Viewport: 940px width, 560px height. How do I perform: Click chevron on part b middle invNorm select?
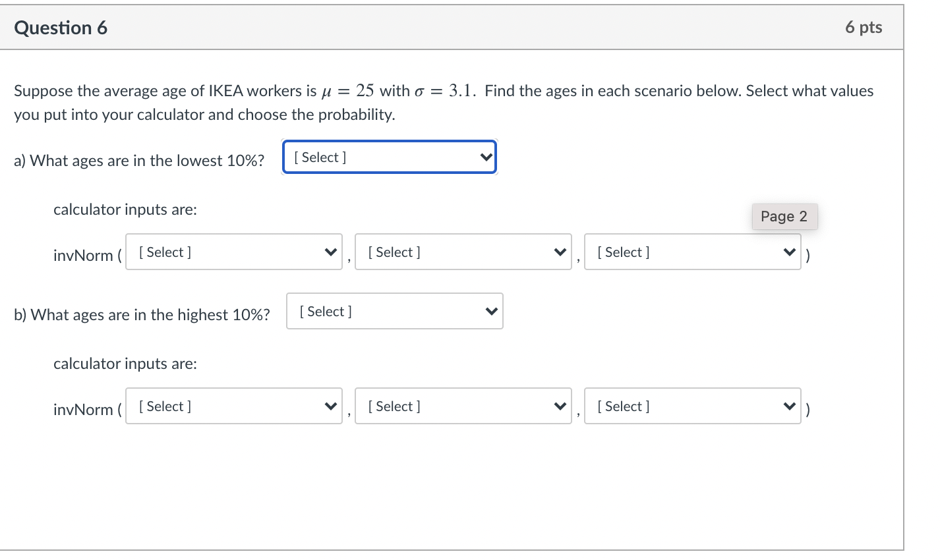click(560, 406)
